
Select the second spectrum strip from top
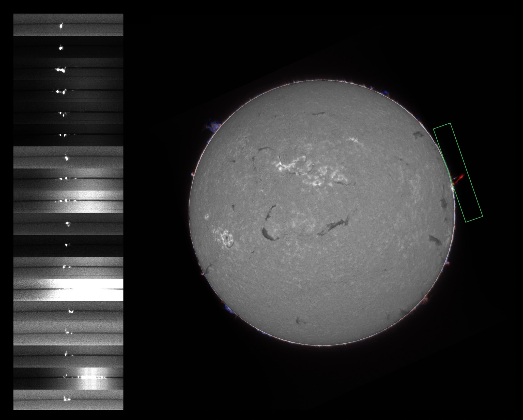click(68, 47)
